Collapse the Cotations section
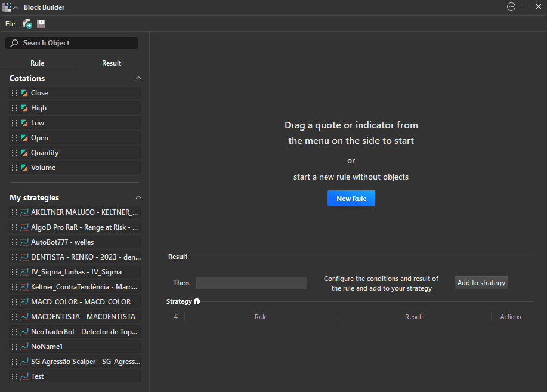Screen dimensions: 547x392 tap(138, 78)
